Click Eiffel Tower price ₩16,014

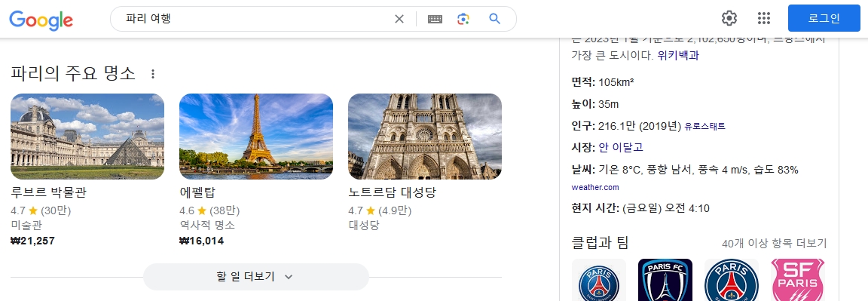click(x=201, y=241)
